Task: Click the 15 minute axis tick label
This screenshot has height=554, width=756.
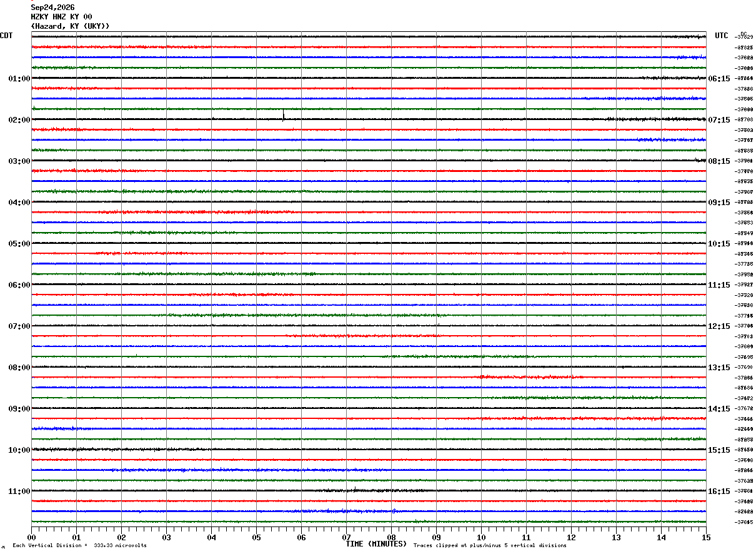Action: coord(706,538)
